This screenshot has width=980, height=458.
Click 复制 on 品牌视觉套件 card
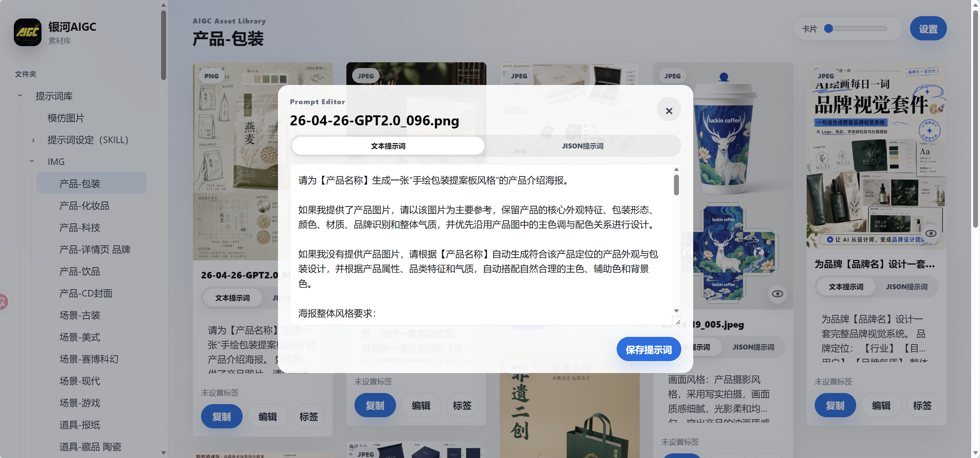[x=835, y=405]
